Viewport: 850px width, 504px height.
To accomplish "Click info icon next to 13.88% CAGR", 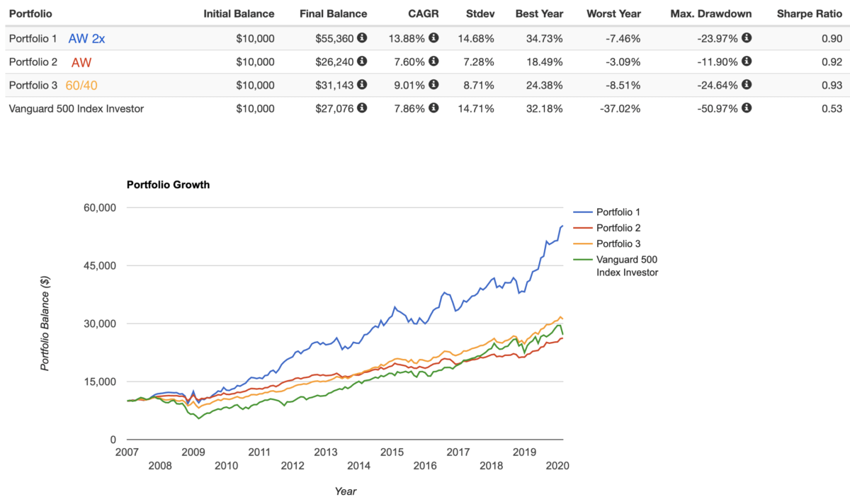I will coord(433,38).
